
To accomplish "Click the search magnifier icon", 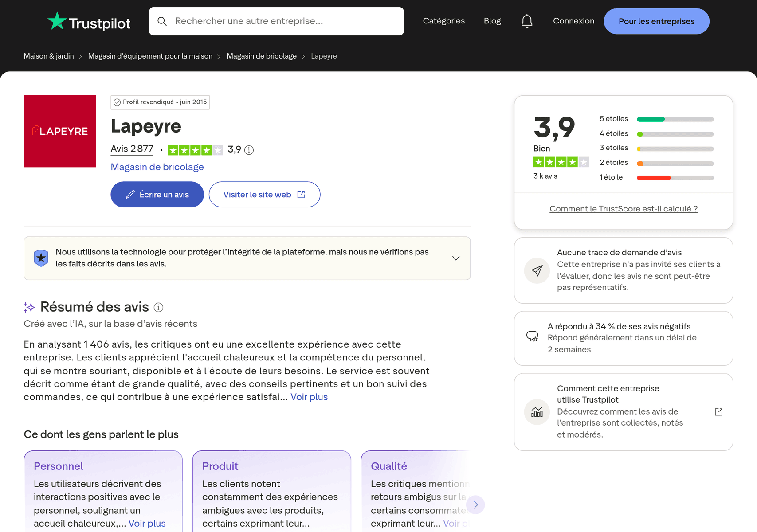I will point(162,21).
